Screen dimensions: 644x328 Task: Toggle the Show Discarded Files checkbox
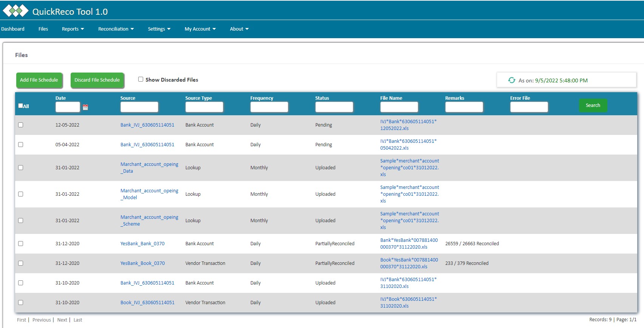tap(141, 79)
